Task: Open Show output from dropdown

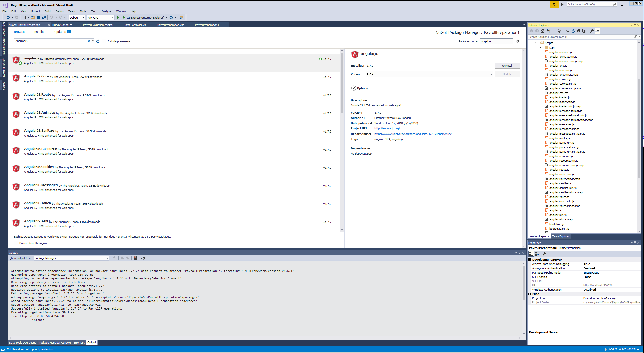Action: (71, 258)
